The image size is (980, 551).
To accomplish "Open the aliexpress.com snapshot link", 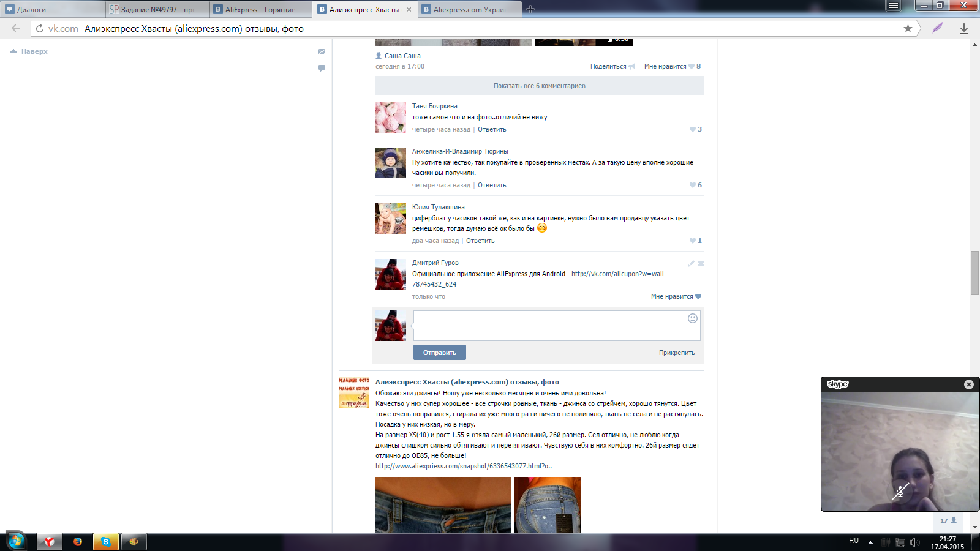I will pyautogui.click(x=464, y=466).
